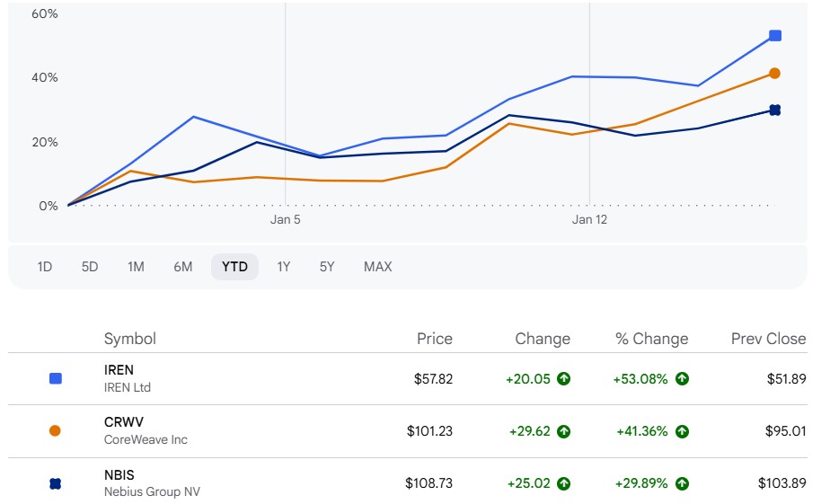Click the green up arrow beside CRWV +41.36%
This screenshot has width=830, height=504.
coord(682,431)
